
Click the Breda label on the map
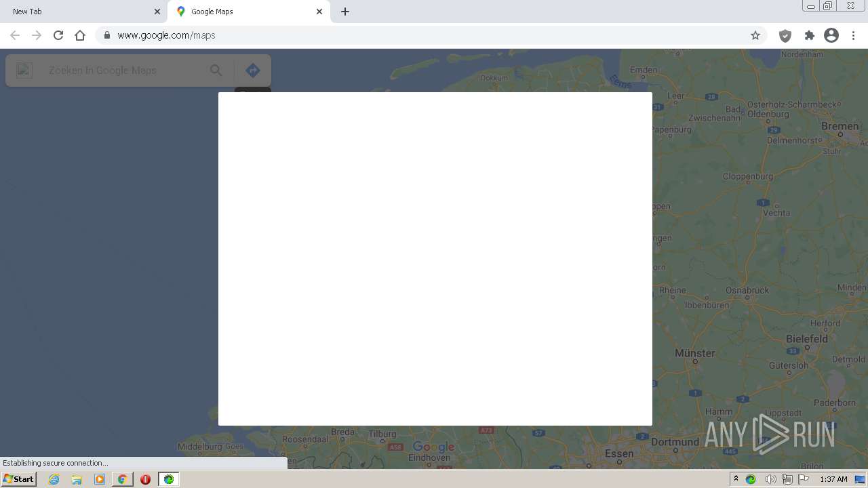pos(342,432)
